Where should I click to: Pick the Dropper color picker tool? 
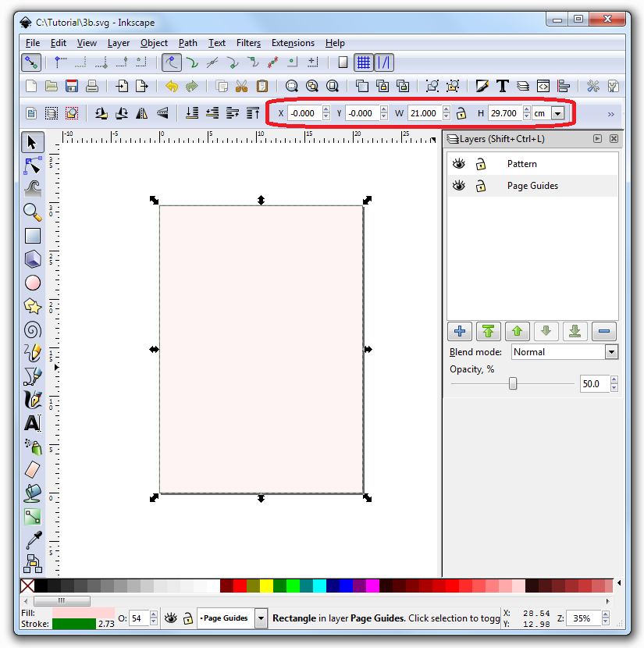tap(32, 539)
